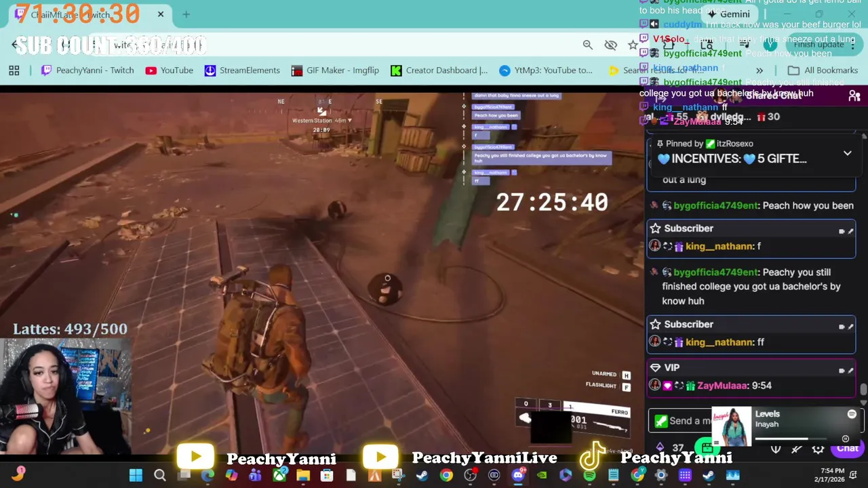Image resolution: width=868 pixels, height=488 pixels.
Task: Open File Explorer from taskbar
Action: pyautogui.click(x=303, y=475)
